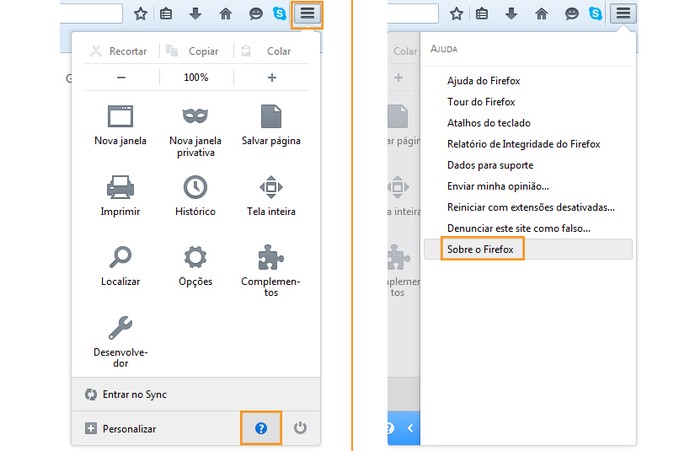Viewport: 695px width, 451px height.
Task: Click Copiar in edit controls
Action: pos(192,51)
